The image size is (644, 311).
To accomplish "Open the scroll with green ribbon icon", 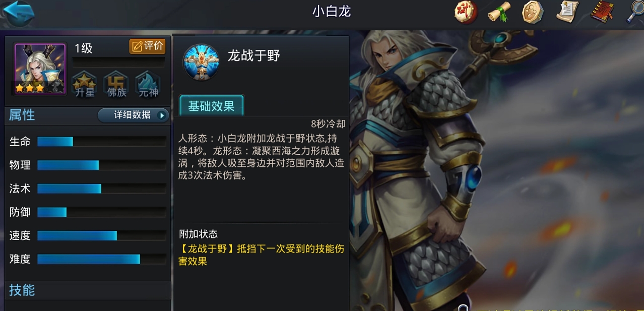I will coord(499,12).
